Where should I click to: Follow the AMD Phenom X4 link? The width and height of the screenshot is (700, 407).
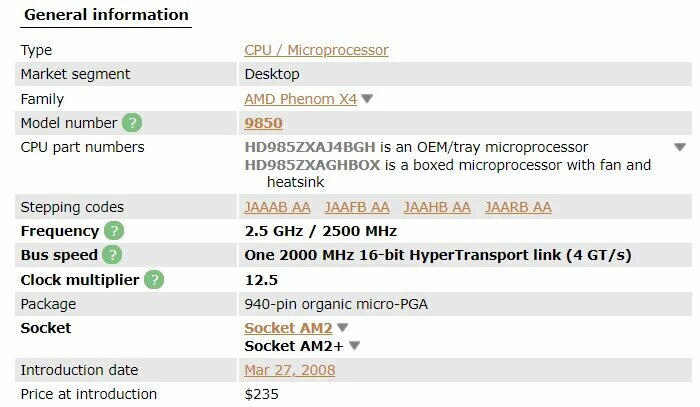click(300, 99)
